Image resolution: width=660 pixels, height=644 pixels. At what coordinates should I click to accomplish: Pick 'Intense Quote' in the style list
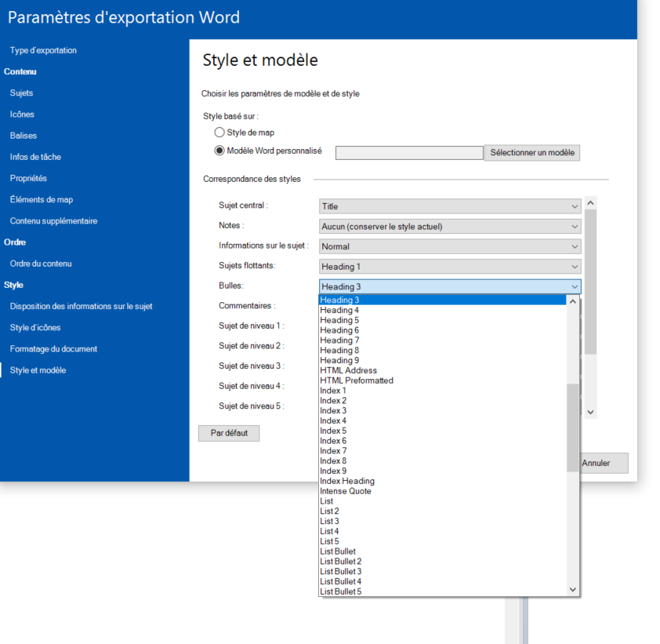point(346,491)
